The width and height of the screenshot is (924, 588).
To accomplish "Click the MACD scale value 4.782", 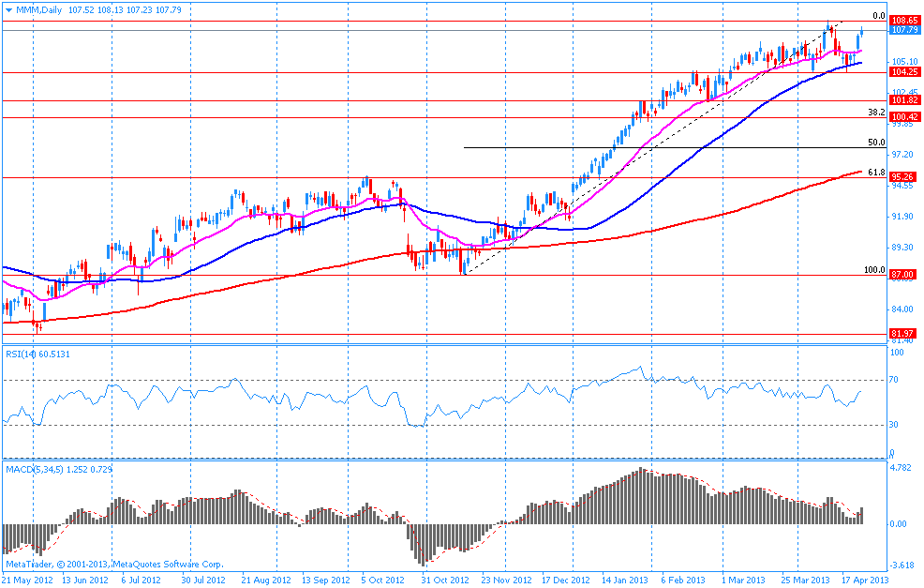I will pyautogui.click(x=900, y=468).
